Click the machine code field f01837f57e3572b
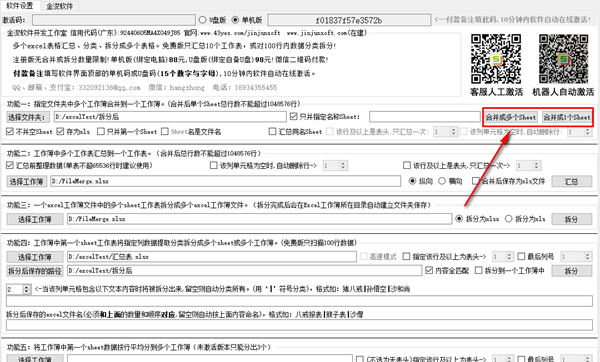 pos(349,20)
